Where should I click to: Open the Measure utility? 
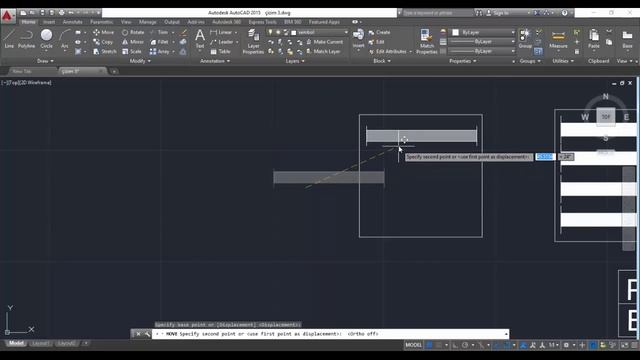(558, 39)
